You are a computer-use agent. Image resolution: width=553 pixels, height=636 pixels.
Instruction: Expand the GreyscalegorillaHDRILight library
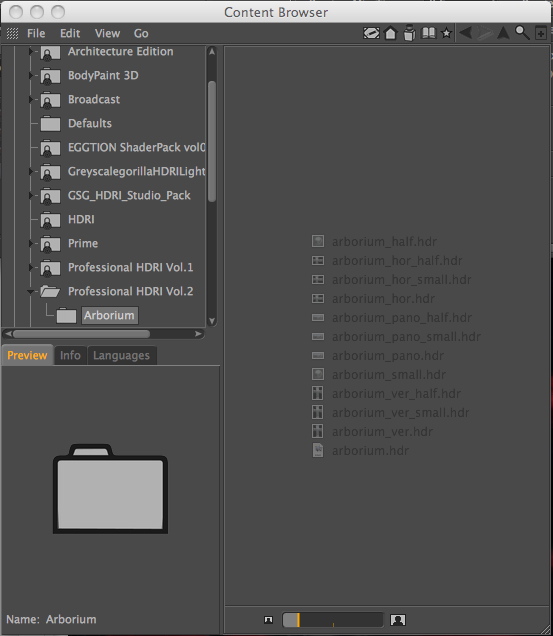pyautogui.click(x=31, y=172)
